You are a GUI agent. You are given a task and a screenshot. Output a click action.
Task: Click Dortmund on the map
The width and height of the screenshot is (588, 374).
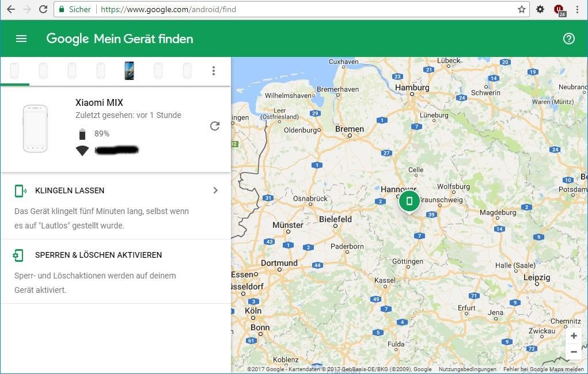pyautogui.click(x=279, y=263)
